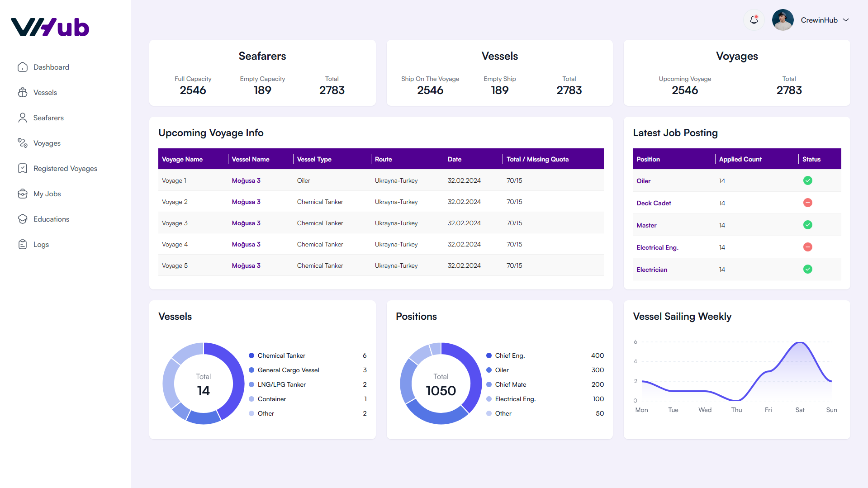Click the Chemical Tanker legend color dot

(251, 356)
